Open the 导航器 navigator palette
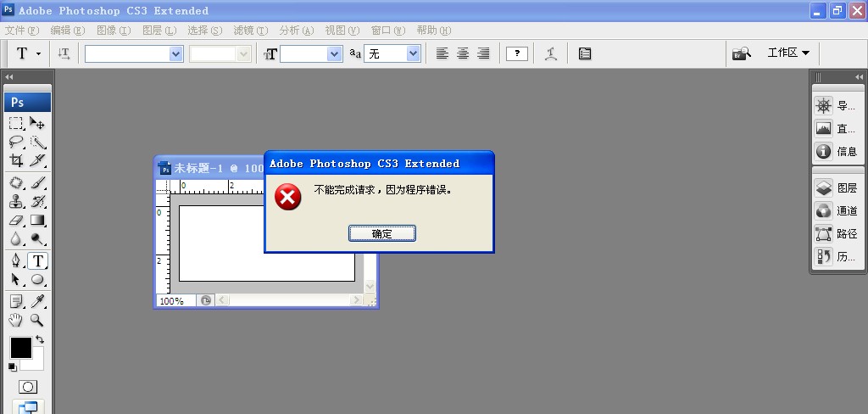Screen dimensions: 868x414 pos(835,105)
